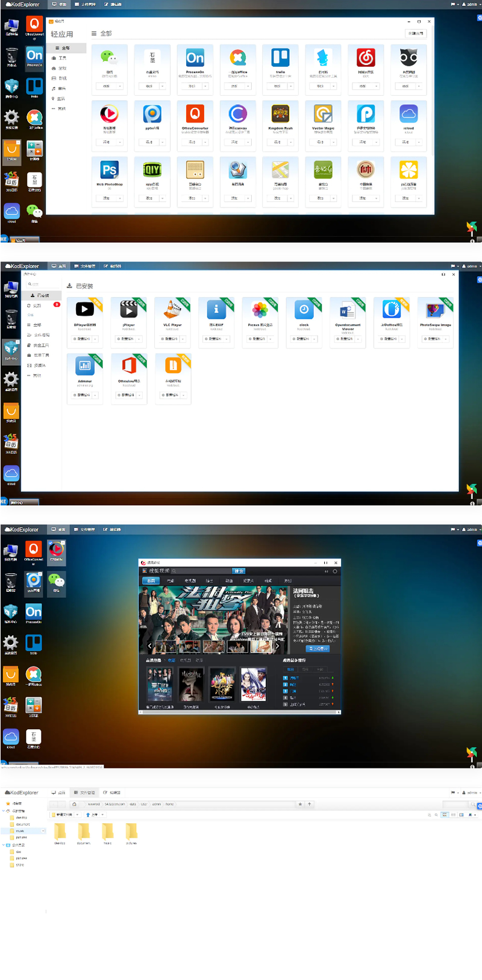Select the Vector Magic app icon
The width and height of the screenshot is (482, 980).
pyautogui.click(x=323, y=114)
